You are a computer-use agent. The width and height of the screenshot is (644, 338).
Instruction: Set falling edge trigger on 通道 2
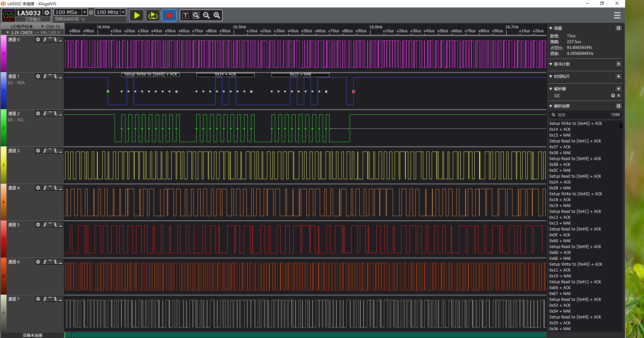pos(55,113)
